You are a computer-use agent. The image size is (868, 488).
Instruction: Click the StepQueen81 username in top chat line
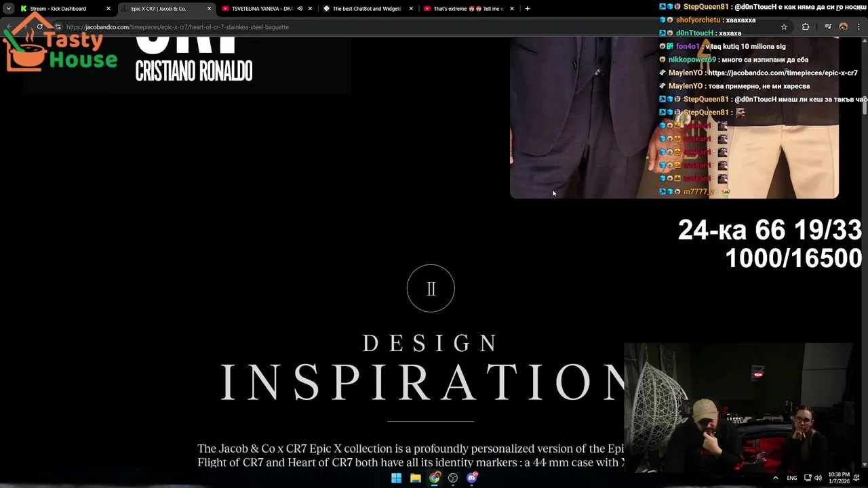coord(706,7)
